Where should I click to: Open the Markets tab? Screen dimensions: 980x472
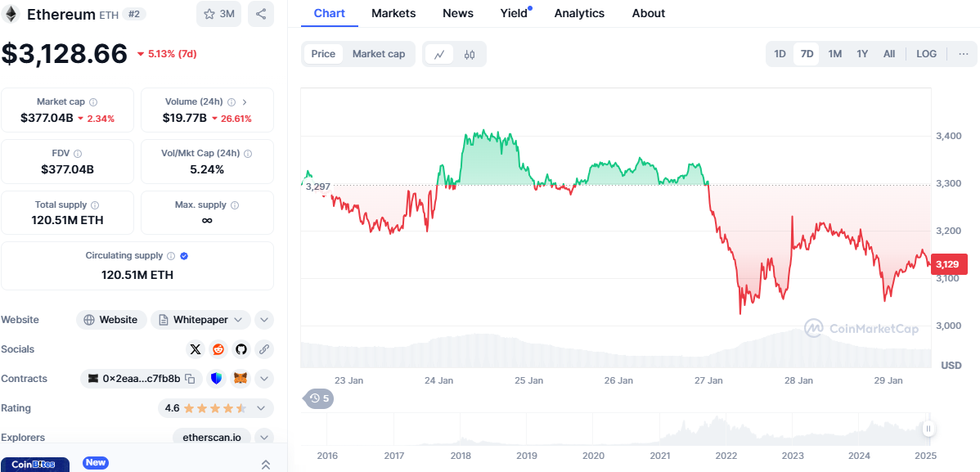(393, 13)
